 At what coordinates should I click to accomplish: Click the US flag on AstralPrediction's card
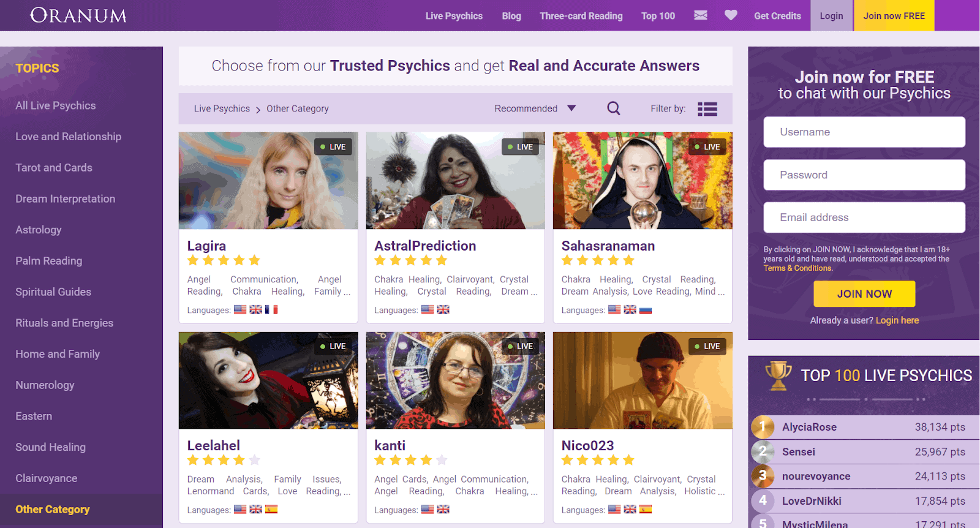point(428,309)
